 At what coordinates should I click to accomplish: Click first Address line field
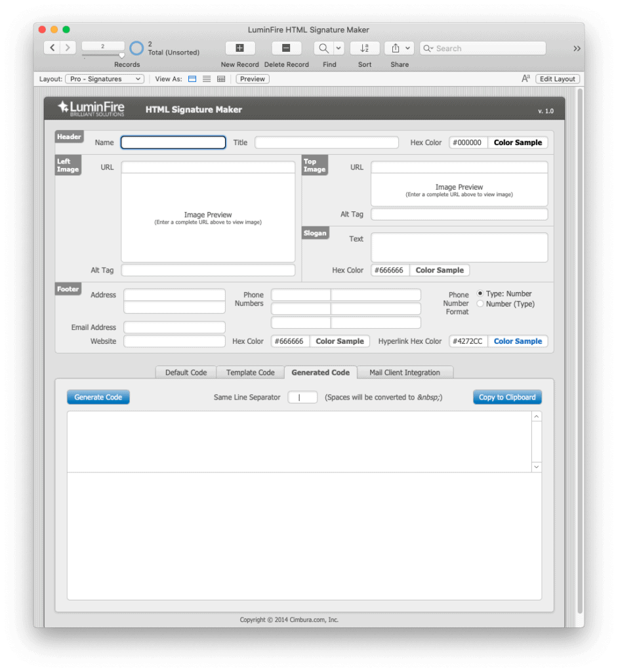point(175,295)
